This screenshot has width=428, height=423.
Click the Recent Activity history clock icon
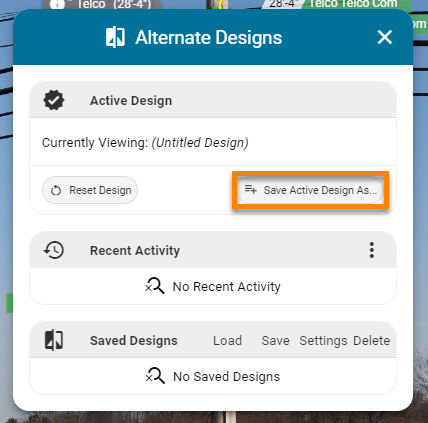click(54, 250)
